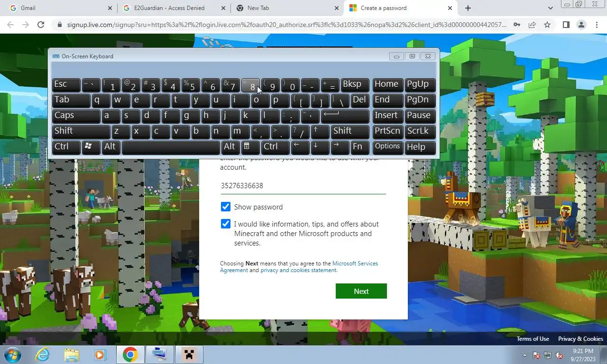Viewport: 607px width, 364px height.
Task: Open the Privacy & Cookies footer link
Action: pos(580,339)
